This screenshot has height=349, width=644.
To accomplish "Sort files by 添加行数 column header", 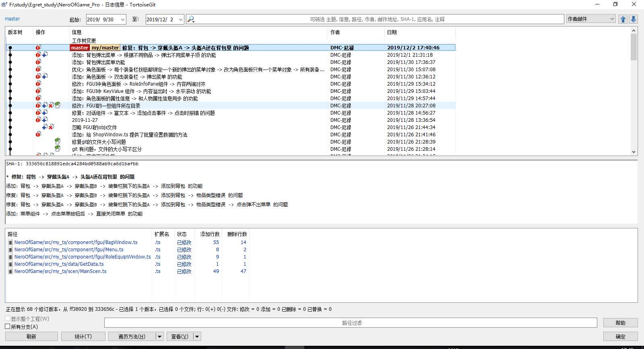I will point(210,234).
